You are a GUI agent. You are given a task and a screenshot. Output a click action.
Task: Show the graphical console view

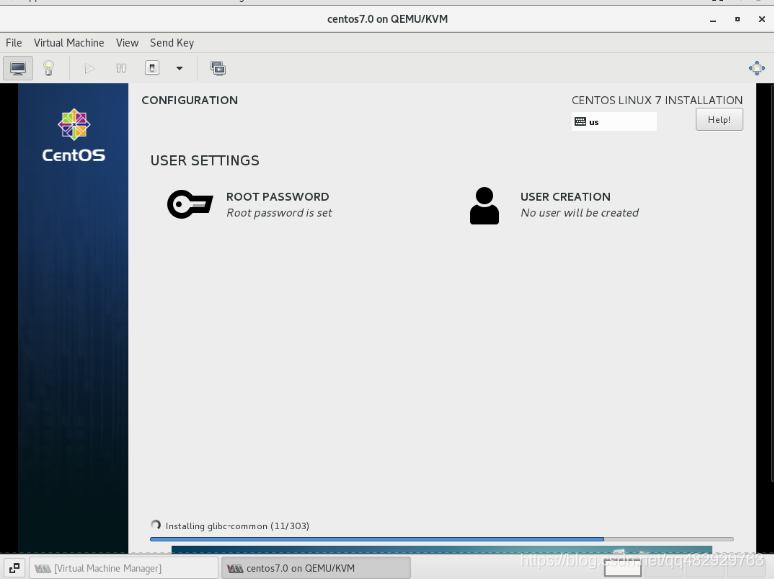18,68
